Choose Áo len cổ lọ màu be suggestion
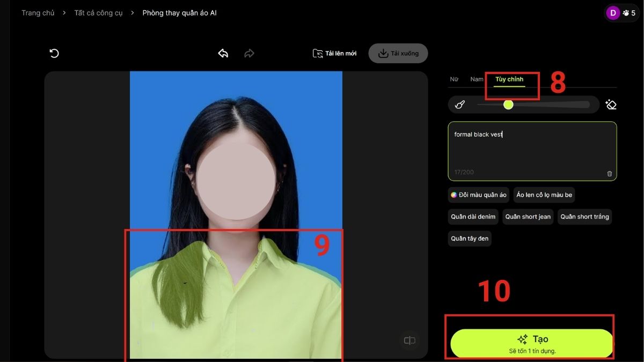Screen dimensions: 644x362 544,195
